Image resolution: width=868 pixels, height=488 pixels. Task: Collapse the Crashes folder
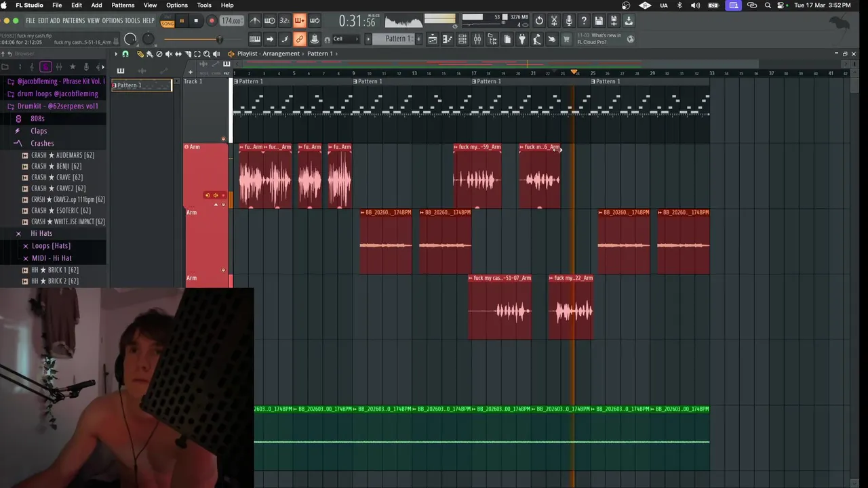[x=42, y=143]
